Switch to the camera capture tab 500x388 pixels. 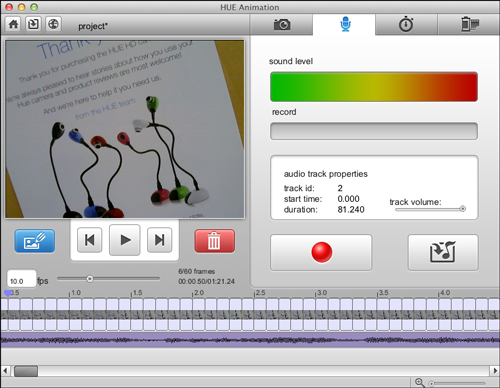(x=282, y=25)
